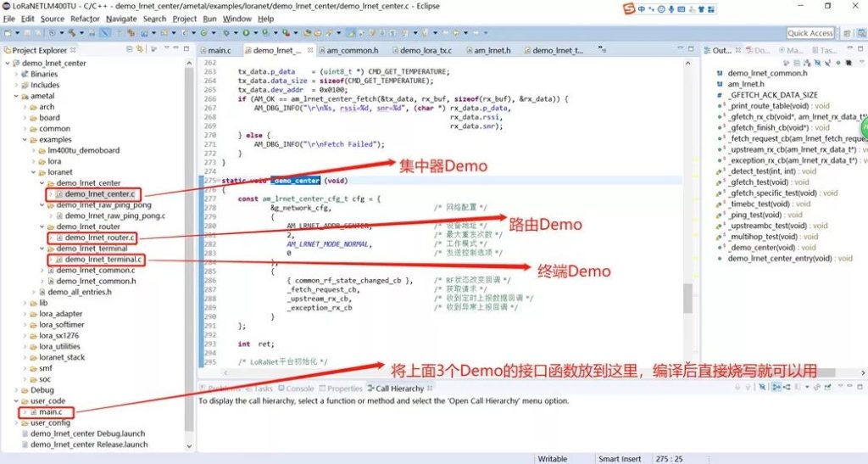Open the Window menu
Screen dimensions: 868x464
pyautogui.click(x=237, y=19)
